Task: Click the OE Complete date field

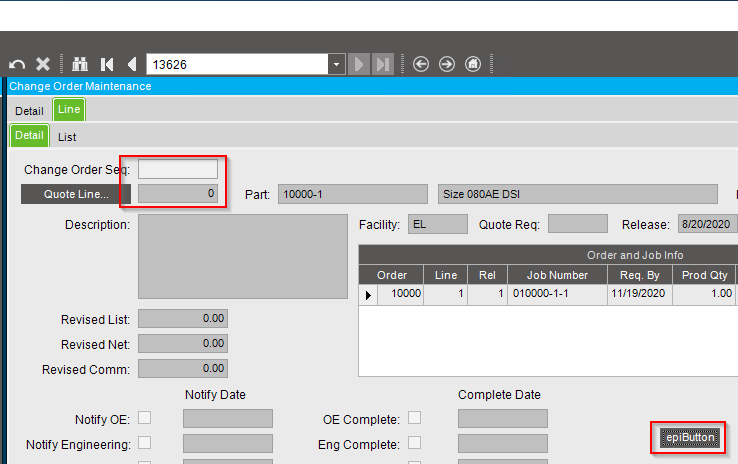Action: (x=503, y=418)
